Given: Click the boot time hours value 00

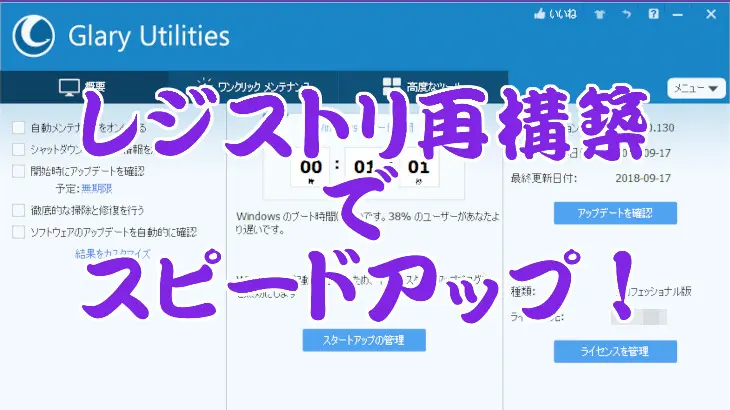Looking at the screenshot, I should (311, 167).
